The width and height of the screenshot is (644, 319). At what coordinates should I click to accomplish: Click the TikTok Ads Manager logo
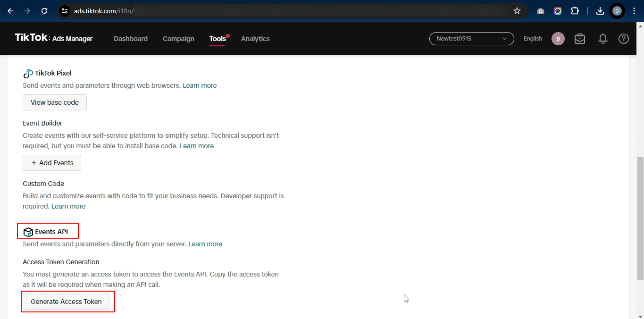(54, 38)
